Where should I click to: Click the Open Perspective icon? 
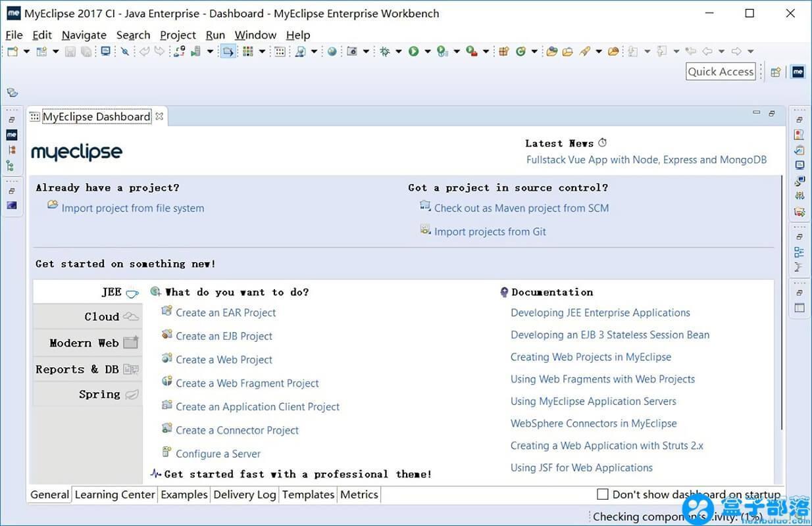(776, 72)
